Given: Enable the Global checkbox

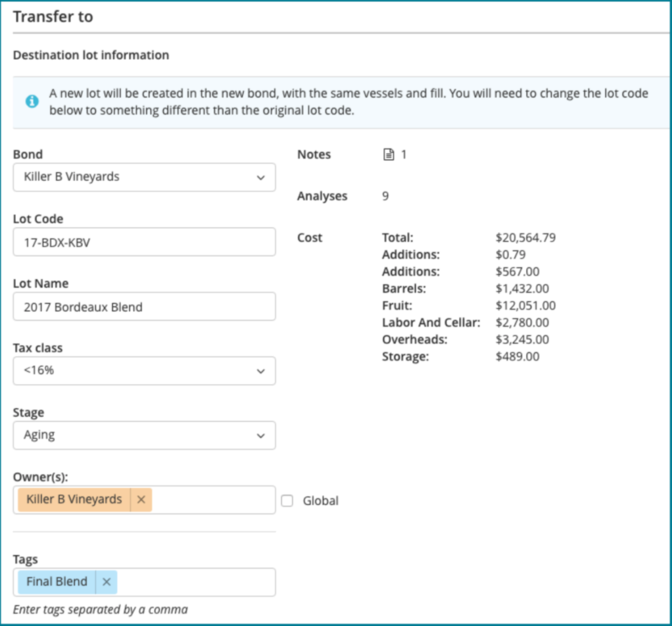Looking at the screenshot, I should tap(287, 501).
